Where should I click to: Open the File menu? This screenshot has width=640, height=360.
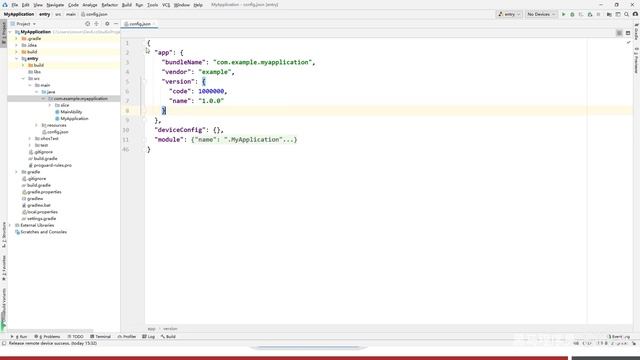[15, 5]
